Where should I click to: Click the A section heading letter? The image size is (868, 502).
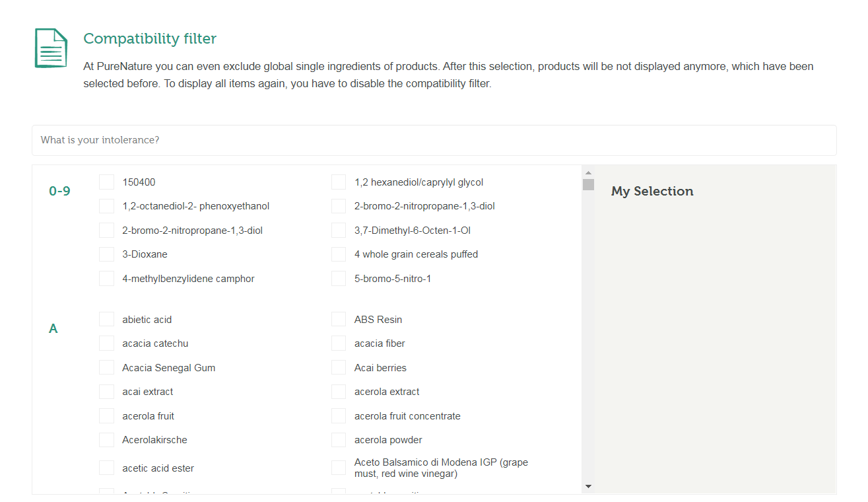[53, 329]
